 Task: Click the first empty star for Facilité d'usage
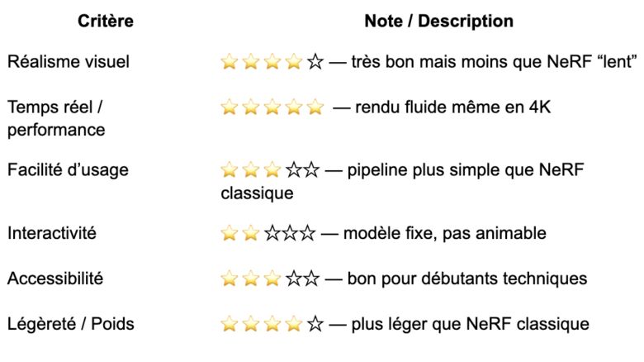293,170
